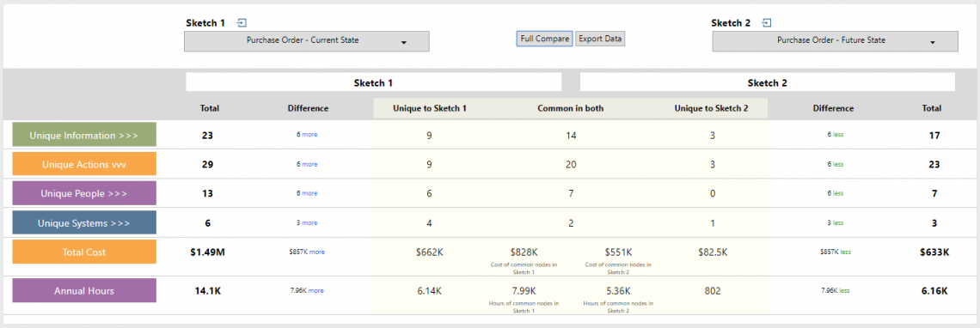Image resolution: width=980 pixels, height=328 pixels.
Task: Click '7.96K less' in Annual Hours row
Action: point(836,290)
